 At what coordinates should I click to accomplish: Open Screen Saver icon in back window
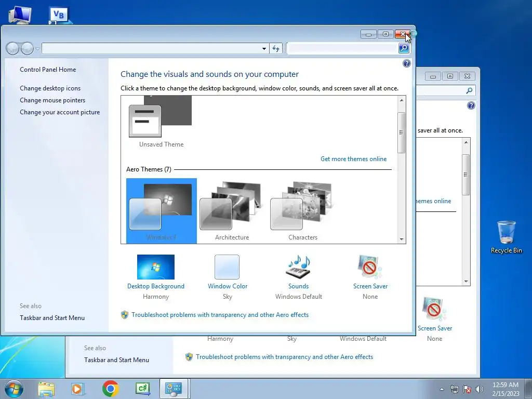pyautogui.click(x=434, y=309)
